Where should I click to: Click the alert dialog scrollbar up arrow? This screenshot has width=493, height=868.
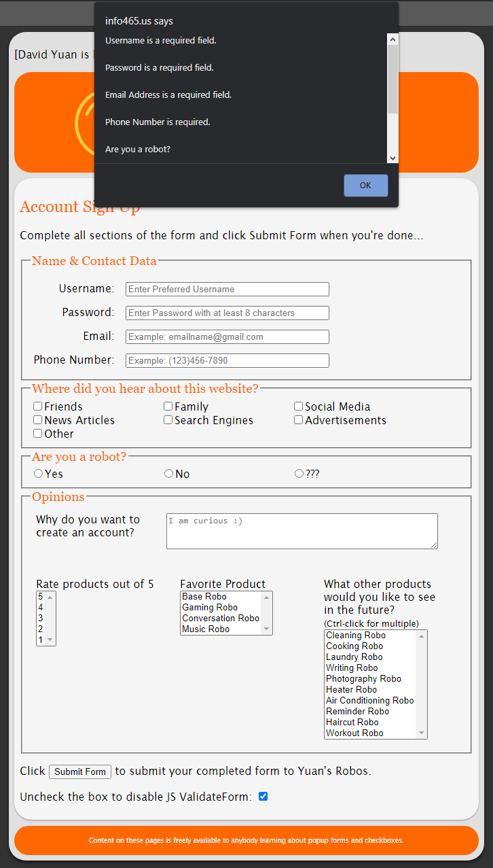(x=392, y=39)
